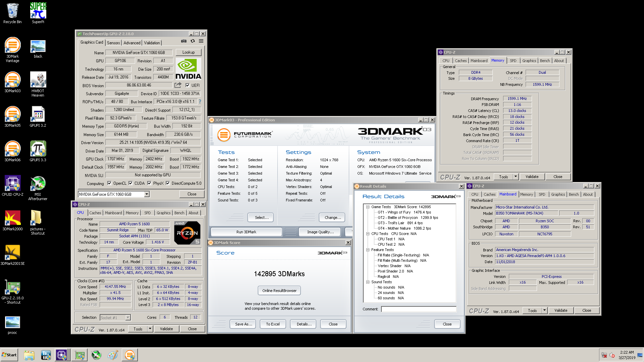Click the Start button
644x362 pixels.
pos(9,355)
